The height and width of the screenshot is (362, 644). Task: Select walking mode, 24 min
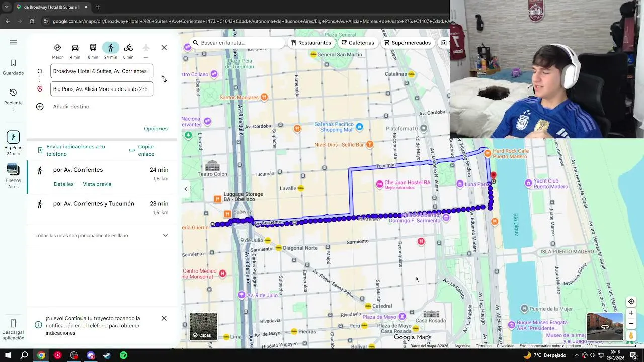pyautogui.click(x=111, y=51)
